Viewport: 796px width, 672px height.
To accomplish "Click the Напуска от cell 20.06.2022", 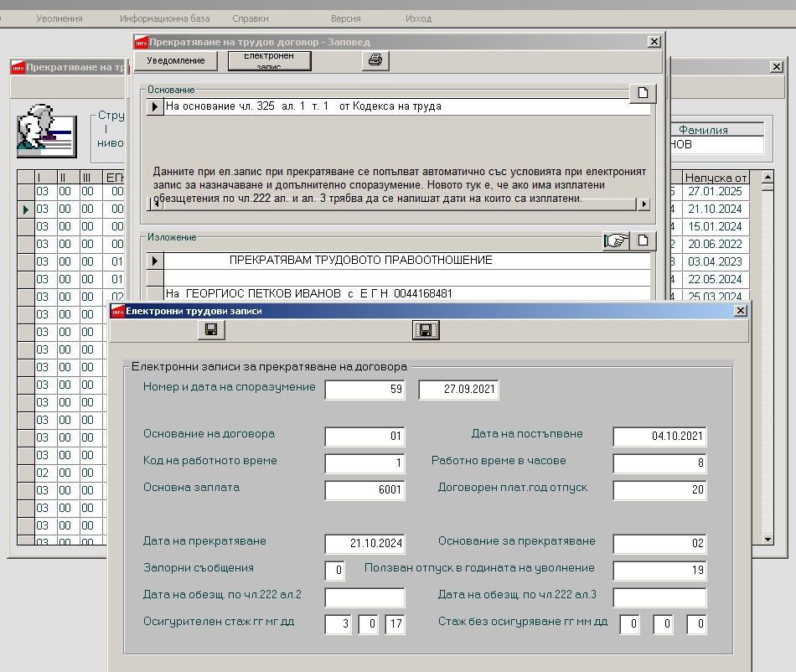I will (715, 244).
